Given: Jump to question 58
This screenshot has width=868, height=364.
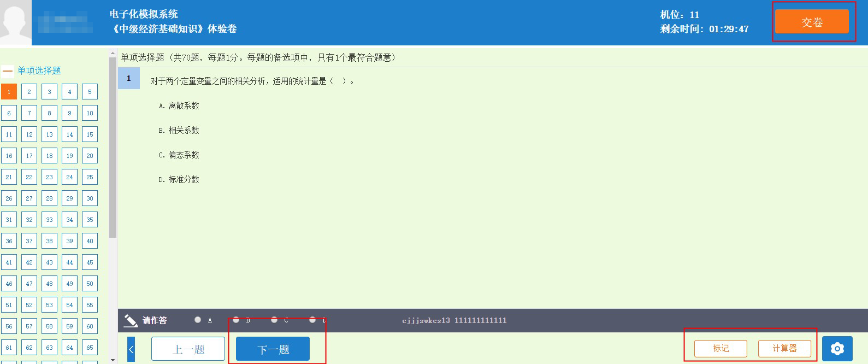Looking at the screenshot, I should tap(49, 326).
